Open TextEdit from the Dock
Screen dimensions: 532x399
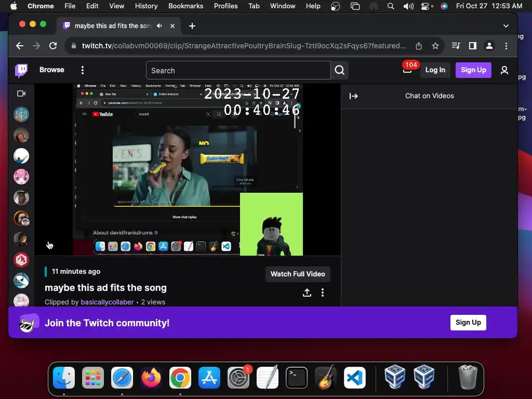(268, 378)
